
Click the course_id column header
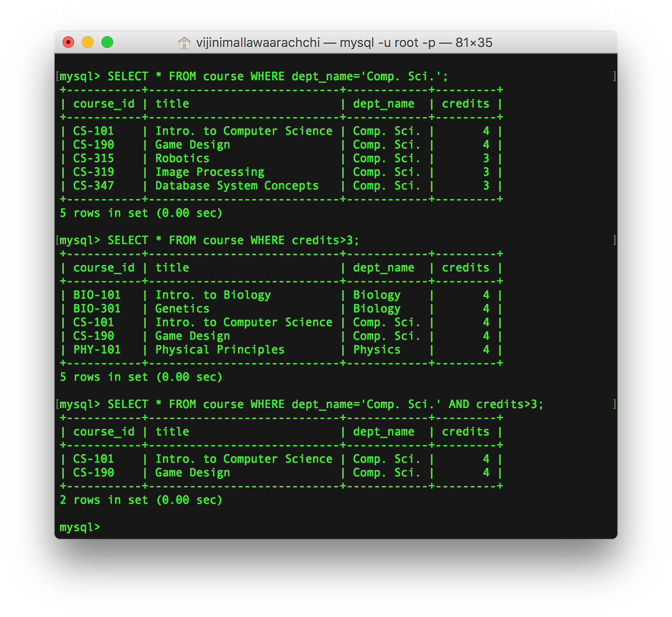pyautogui.click(x=104, y=103)
